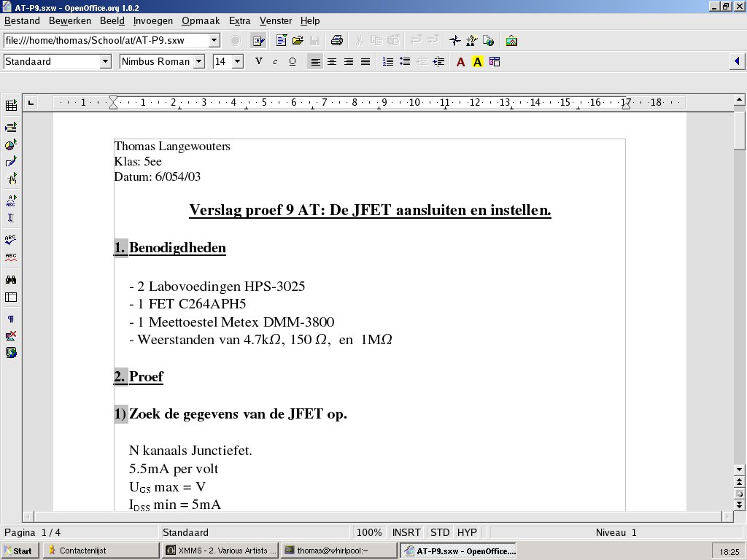Screen dimensions: 747x560
Task: Switch to Contactenlijst taskbar window
Action: click(101, 551)
